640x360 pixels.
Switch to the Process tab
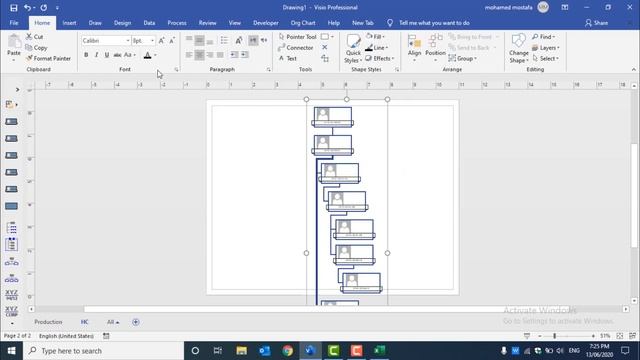pos(177,23)
